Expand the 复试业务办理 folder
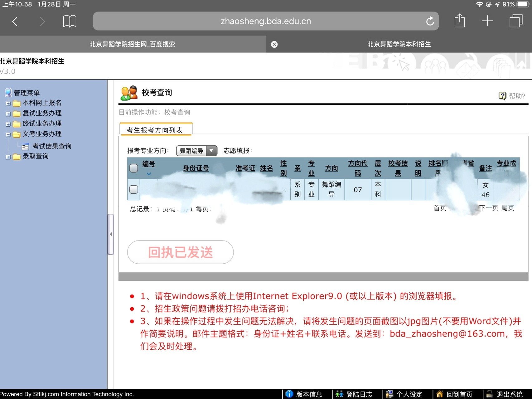 (8, 114)
